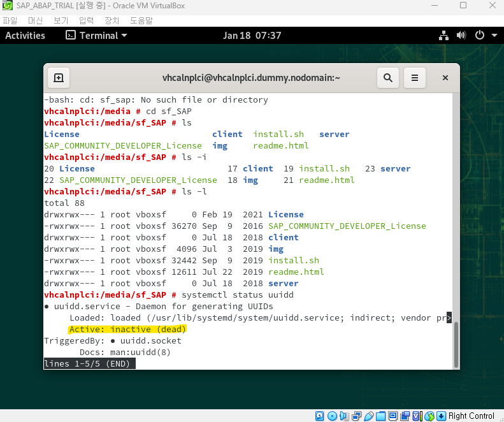Click the 'img' directory in ls -l listing
This screenshot has width=504, height=422.
click(x=276, y=249)
